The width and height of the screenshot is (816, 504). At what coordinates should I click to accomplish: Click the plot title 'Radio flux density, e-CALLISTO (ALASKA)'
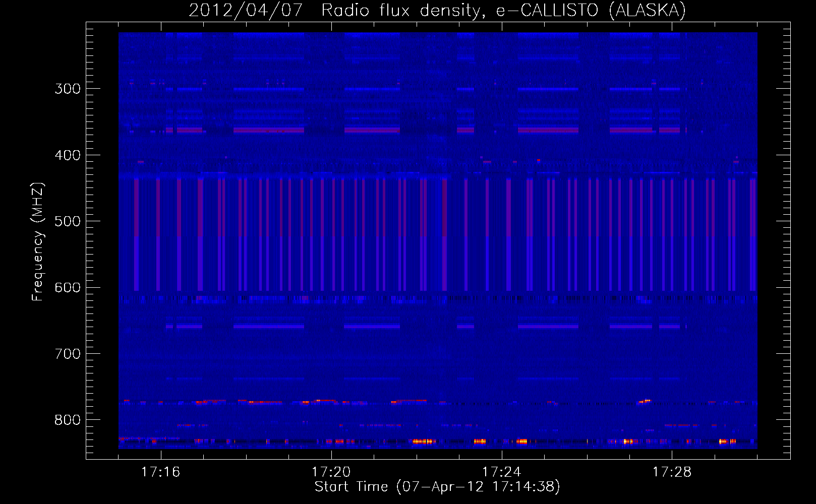(503, 10)
